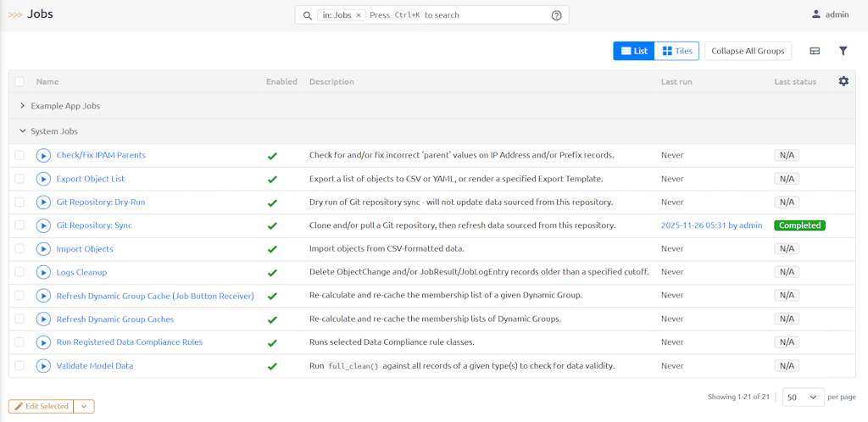Toggle the select-all checkbox in header
The width and height of the screenshot is (868, 422).
(19, 82)
